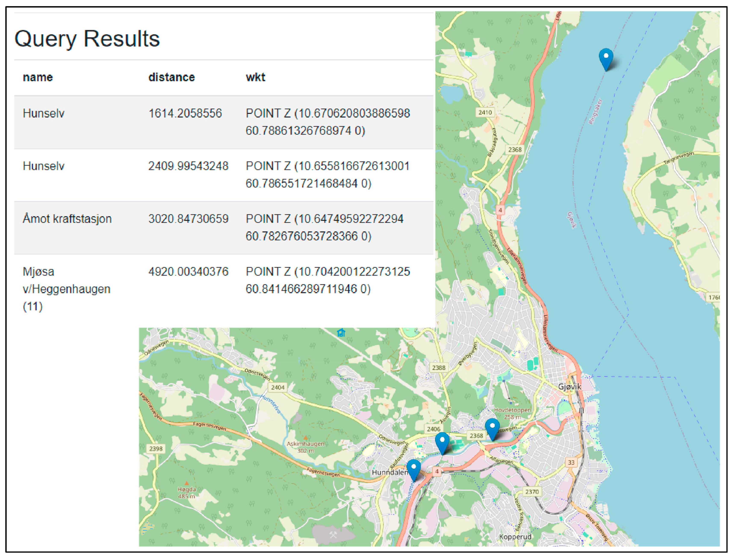Click the 2404 road sign on Odnesvegen
Screen dimensions: 737x560
click(x=277, y=387)
